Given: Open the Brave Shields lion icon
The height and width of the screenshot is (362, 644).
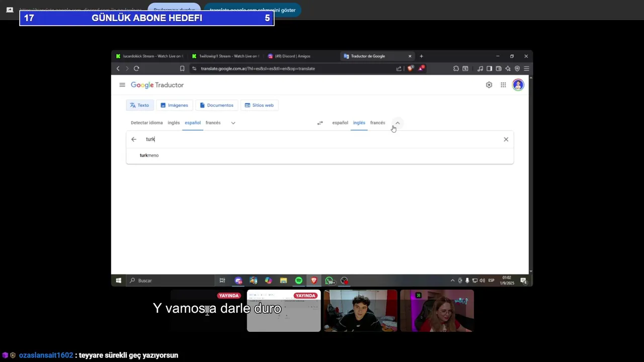Looking at the screenshot, I should click(411, 68).
